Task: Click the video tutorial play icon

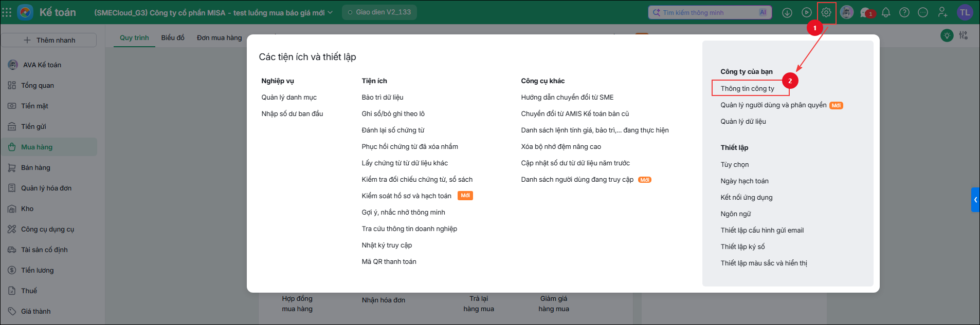Action: (807, 12)
